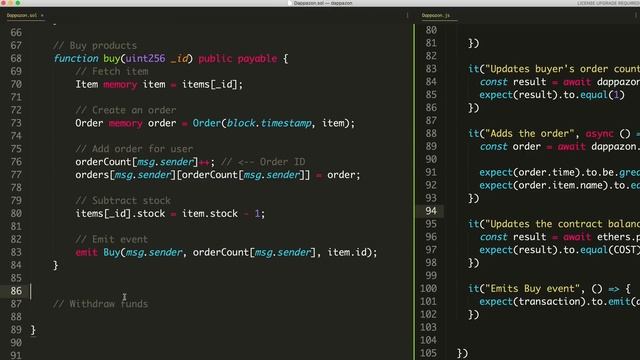Click the document icon in the title bar
640x360 pixels.
pos(290,3)
